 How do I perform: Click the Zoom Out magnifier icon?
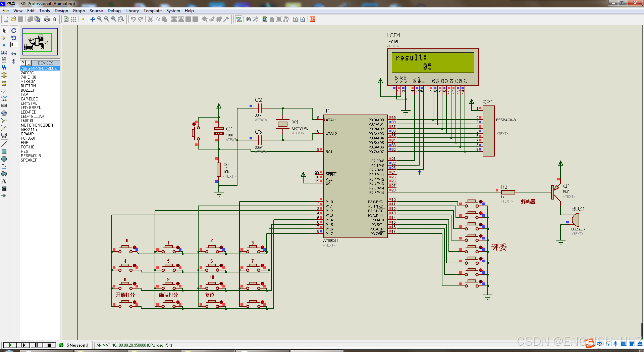tap(107, 19)
